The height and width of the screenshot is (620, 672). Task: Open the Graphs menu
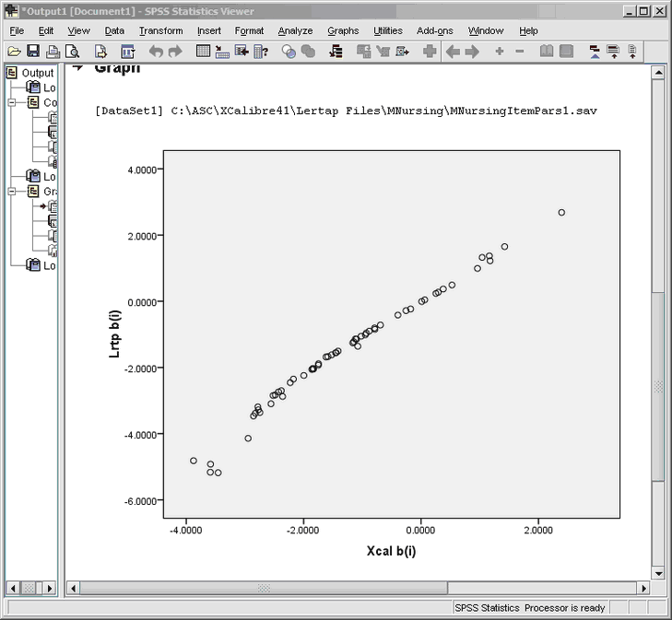343,30
